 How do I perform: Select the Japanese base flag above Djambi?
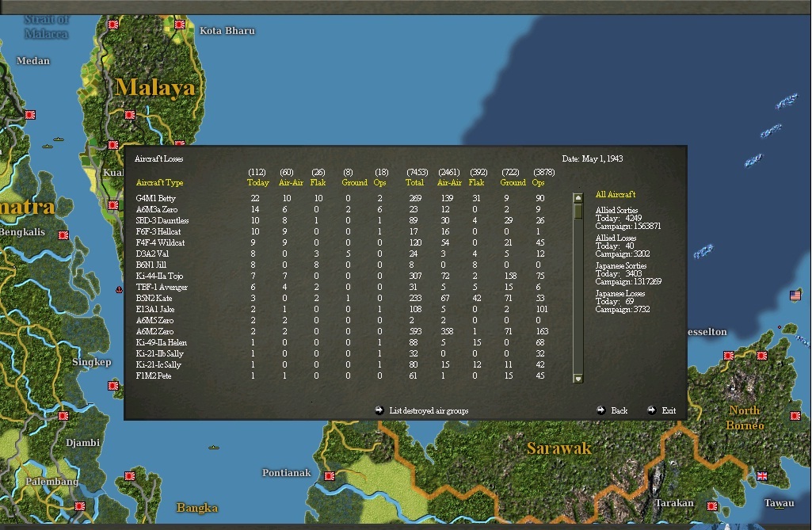(63, 415)
